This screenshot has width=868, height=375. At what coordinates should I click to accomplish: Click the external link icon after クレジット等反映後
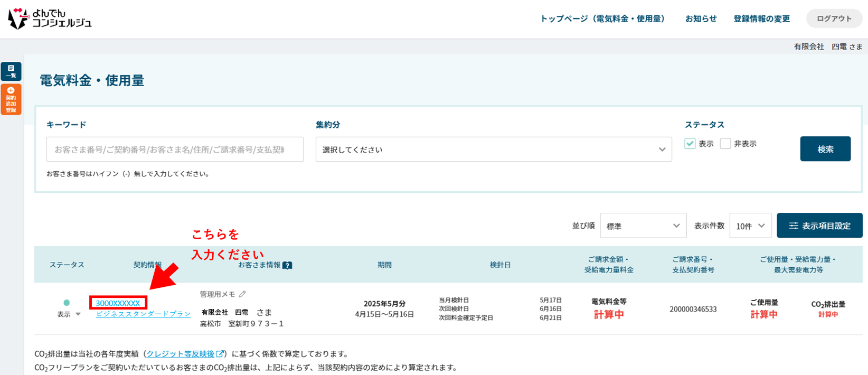pos(220,354)
